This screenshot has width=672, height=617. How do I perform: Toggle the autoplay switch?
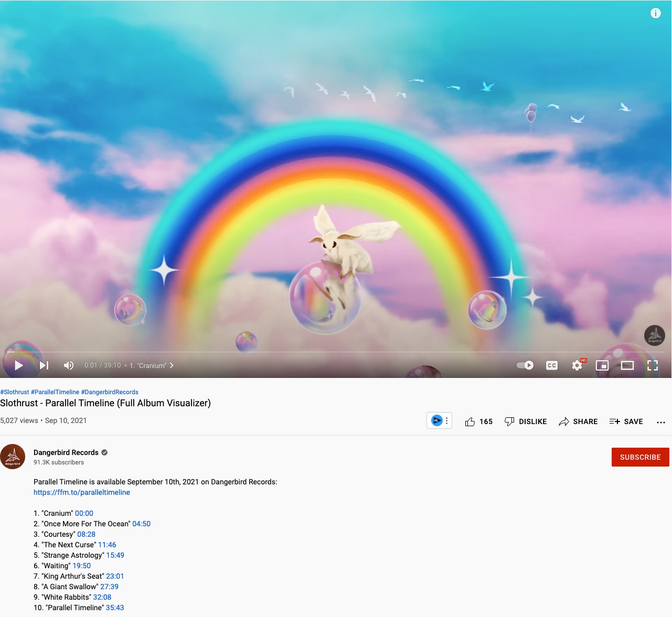pyautogui.click(x=525, y=365)
